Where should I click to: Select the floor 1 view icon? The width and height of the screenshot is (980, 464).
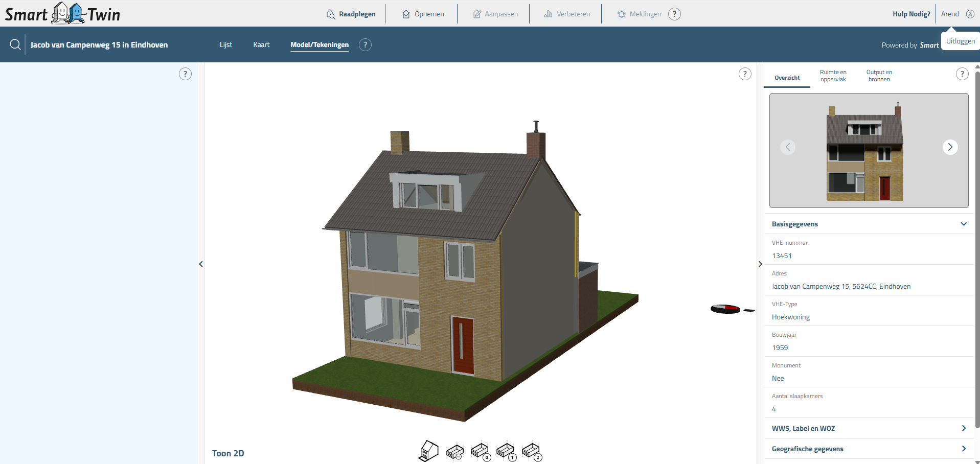coord(506,452)
